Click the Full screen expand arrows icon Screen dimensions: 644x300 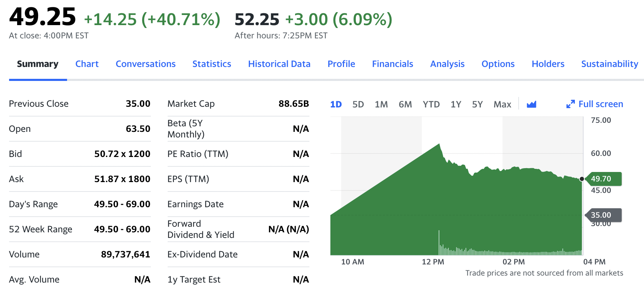pyautogui.click(x=570, y=104)
